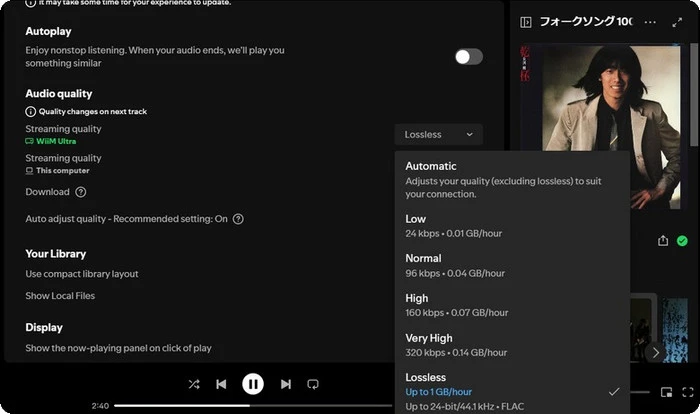This screenshot has height=414, width=700.
Task: Open the Lossless streaming quality dropdown
Action: [x=438, y=134]
